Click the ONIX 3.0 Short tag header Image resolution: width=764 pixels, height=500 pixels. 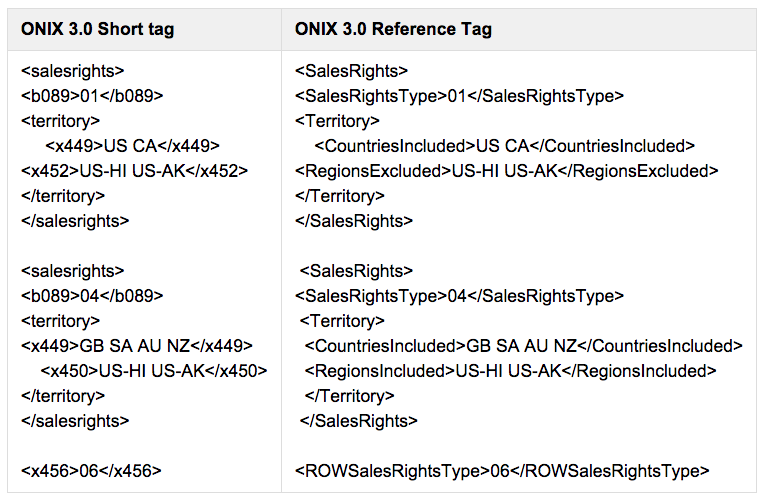[x=97, y=29]
